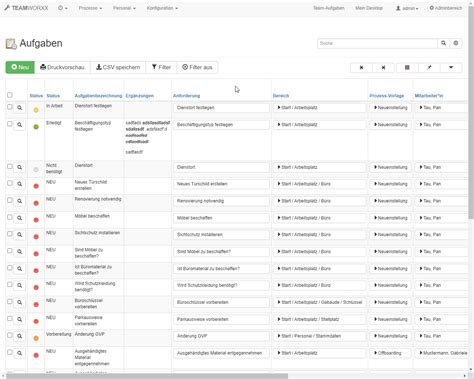Click the search magnifier button beside Suche
Viewport: 474px width, 379px height.
click(443, 43)
